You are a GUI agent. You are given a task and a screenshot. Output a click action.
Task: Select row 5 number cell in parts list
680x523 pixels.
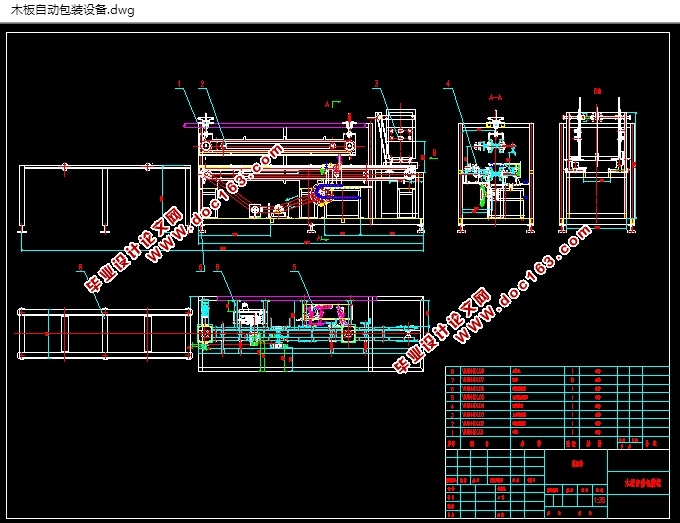[452, 397]
